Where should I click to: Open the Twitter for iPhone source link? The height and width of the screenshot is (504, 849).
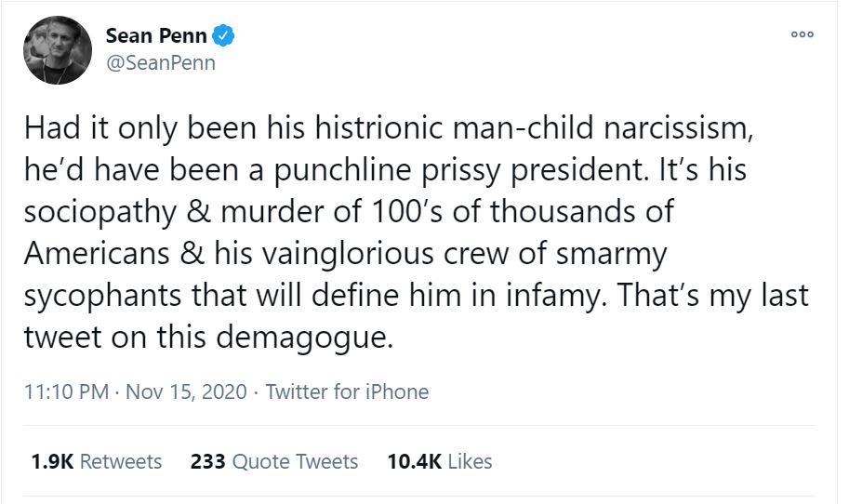click(347, 391)
